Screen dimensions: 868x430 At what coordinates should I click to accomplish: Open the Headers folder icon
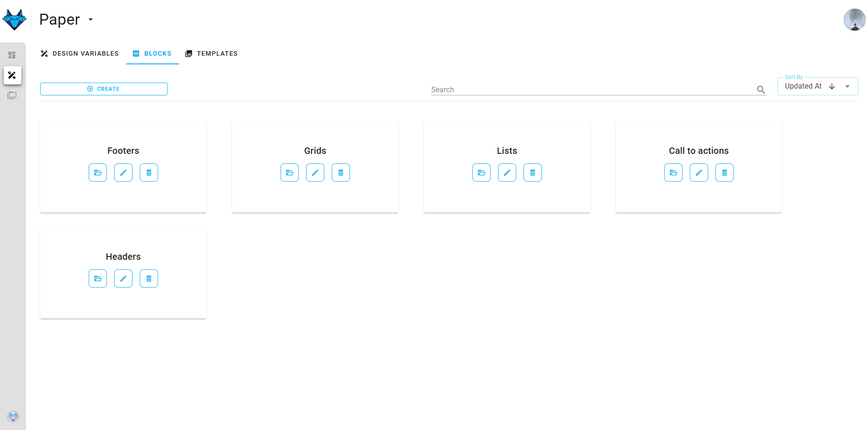(x=98, y=278)
